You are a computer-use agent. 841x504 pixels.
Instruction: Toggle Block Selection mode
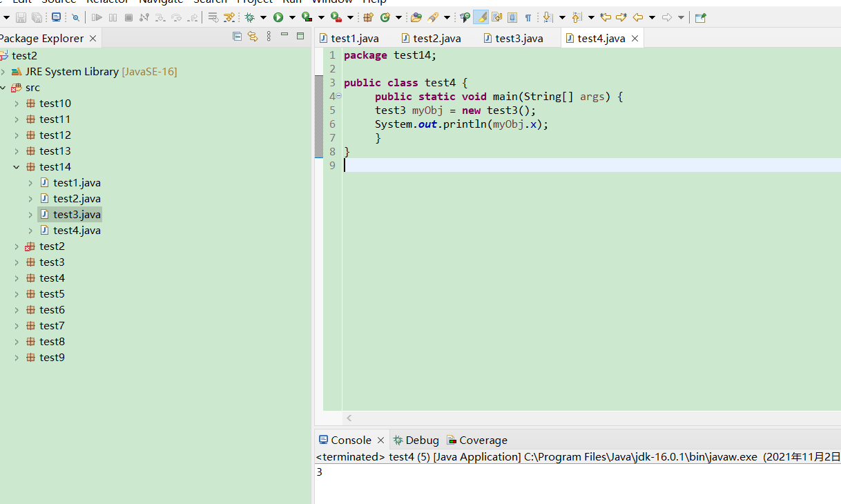click(x=512, y=17)
